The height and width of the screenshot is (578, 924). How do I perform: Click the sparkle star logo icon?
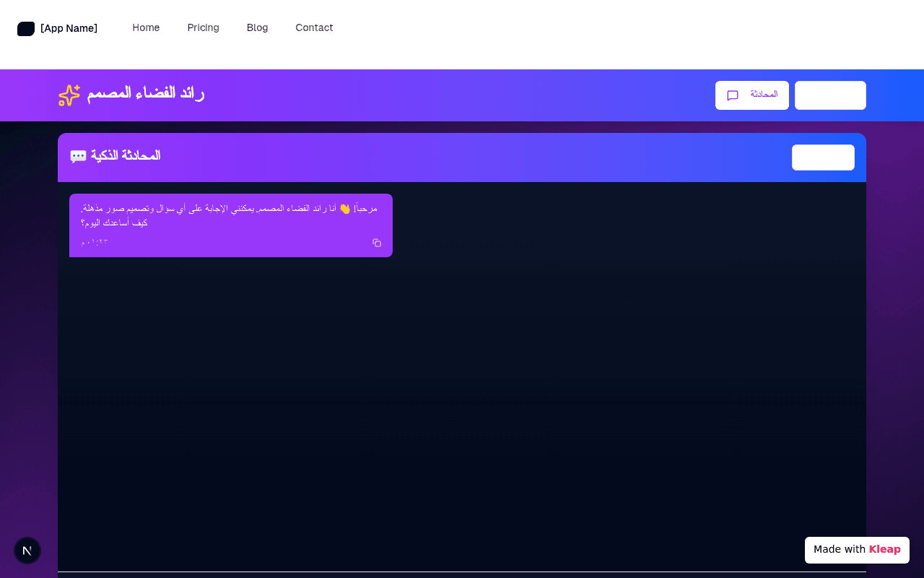click(69, 95)
